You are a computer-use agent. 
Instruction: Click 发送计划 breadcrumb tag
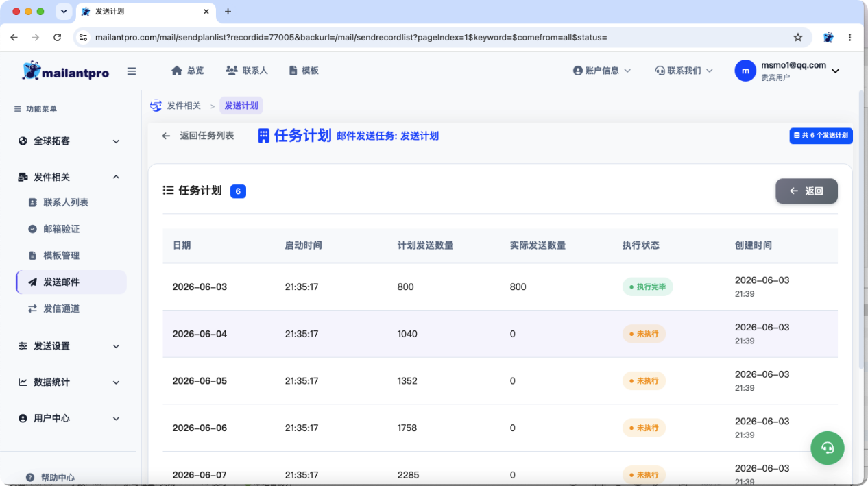click(241, 106)
